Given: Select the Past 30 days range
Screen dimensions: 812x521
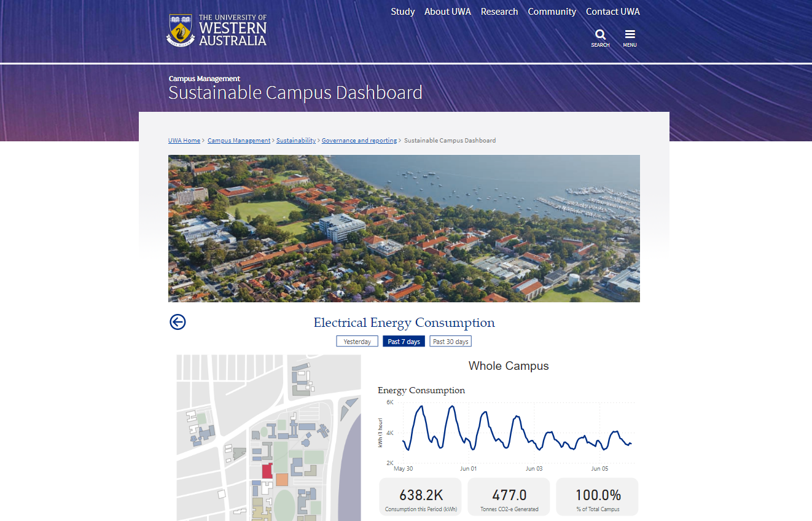Looking at the screenshot, I should pyautogui.click(x=450, y=342).
